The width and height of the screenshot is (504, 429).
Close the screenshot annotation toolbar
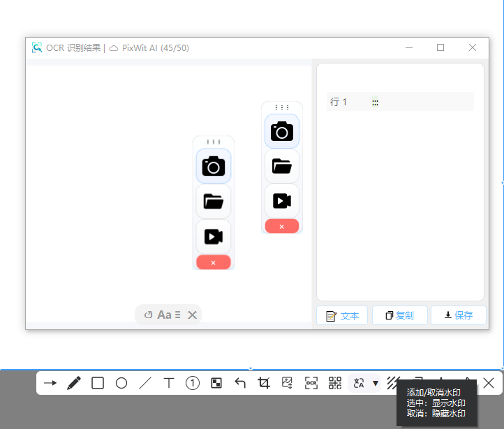[489, 383]
